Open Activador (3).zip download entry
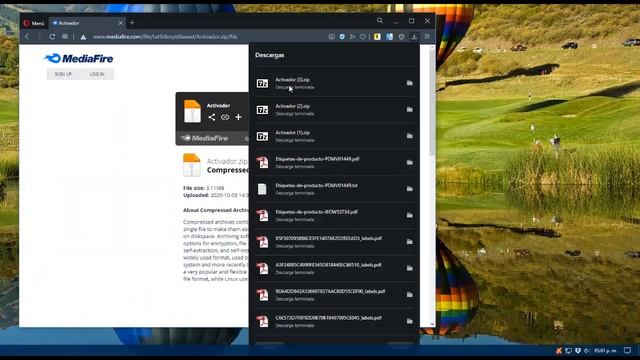 [x=334, y=83]
